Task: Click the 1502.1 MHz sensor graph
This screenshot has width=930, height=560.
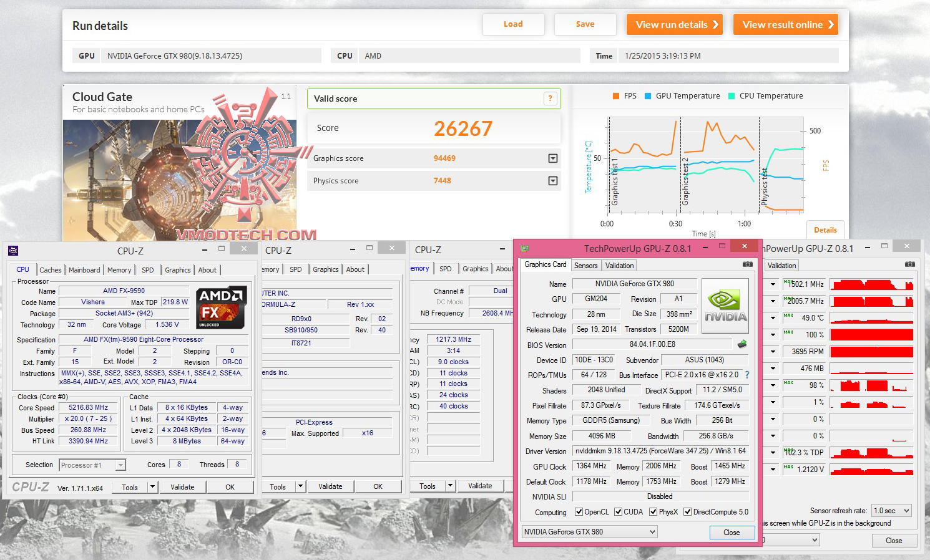Action: click(872, 284)
